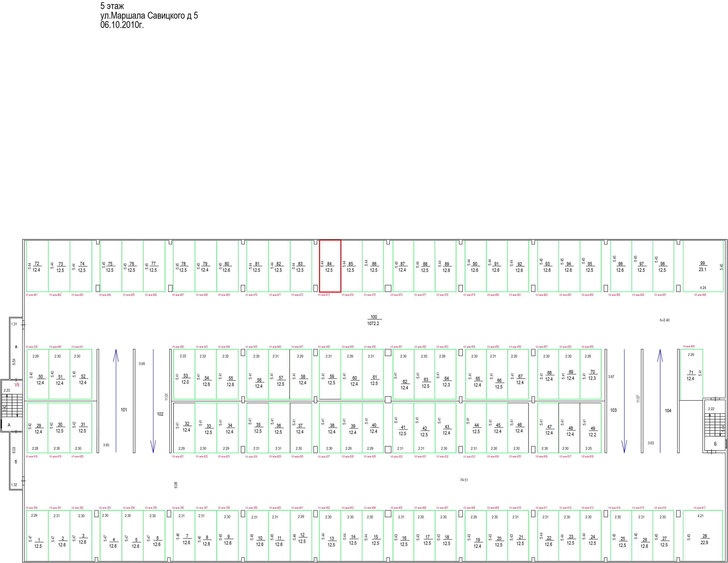Click parking space 71 near staircase Б
Screen dimensions: 728x563
(x=691, y=375)
